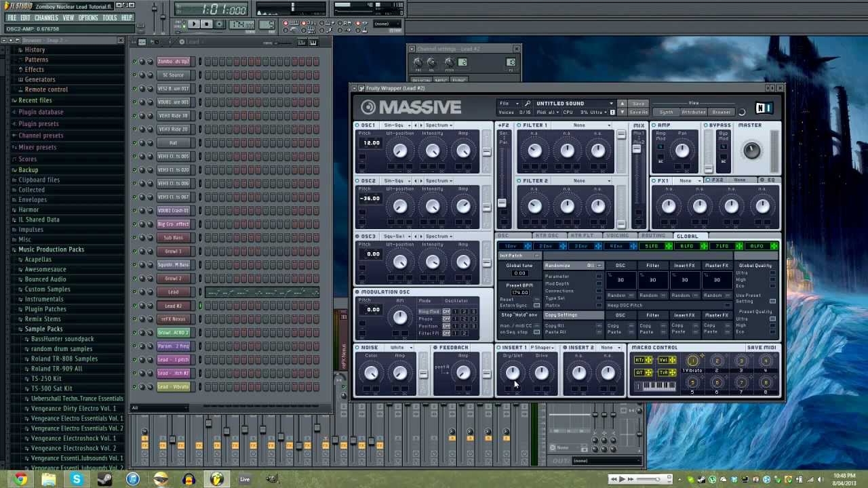
Task: Start playback with the FL Studio play button
Action: click(x=194, y=24)
